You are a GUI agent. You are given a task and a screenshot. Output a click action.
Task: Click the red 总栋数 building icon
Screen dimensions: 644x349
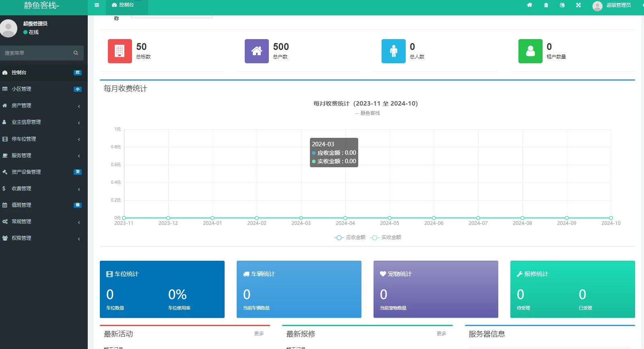point(120,51)
